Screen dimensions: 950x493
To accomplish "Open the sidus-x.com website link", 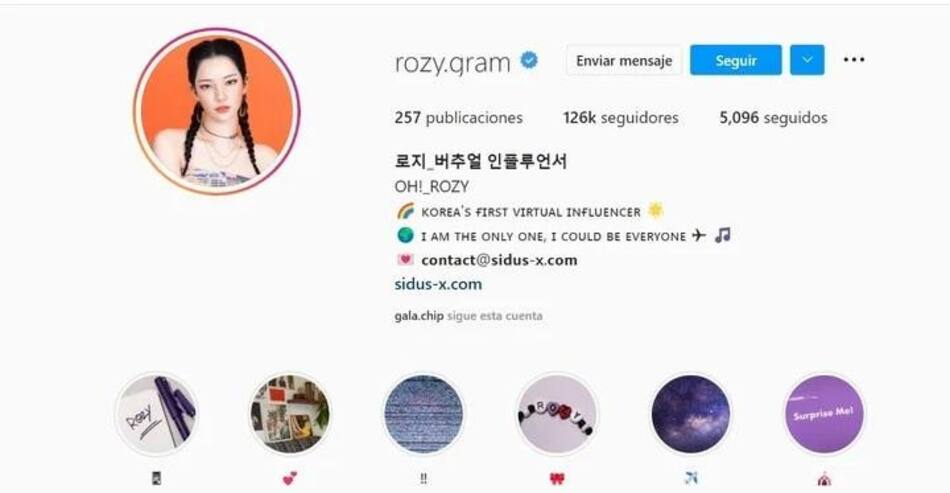I will click(x=438, y=284).
